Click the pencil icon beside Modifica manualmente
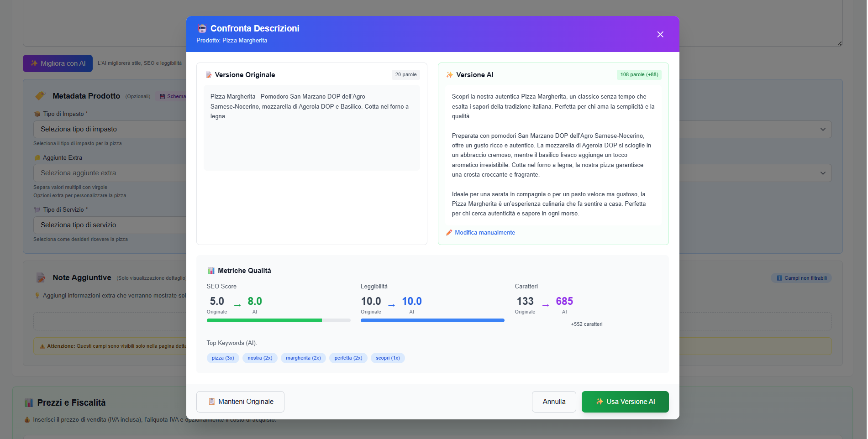Viewport: 868px width, 439px height. click(449, 233)
